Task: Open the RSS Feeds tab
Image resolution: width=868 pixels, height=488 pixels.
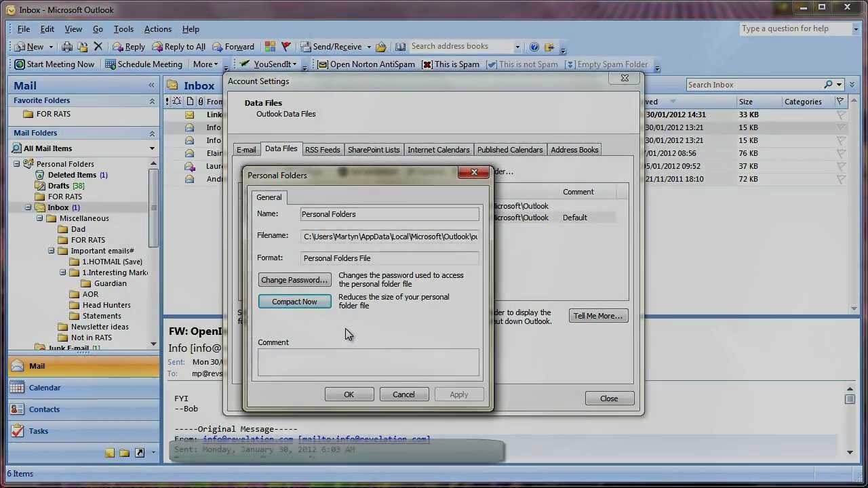Action: (x=322, y=150)
